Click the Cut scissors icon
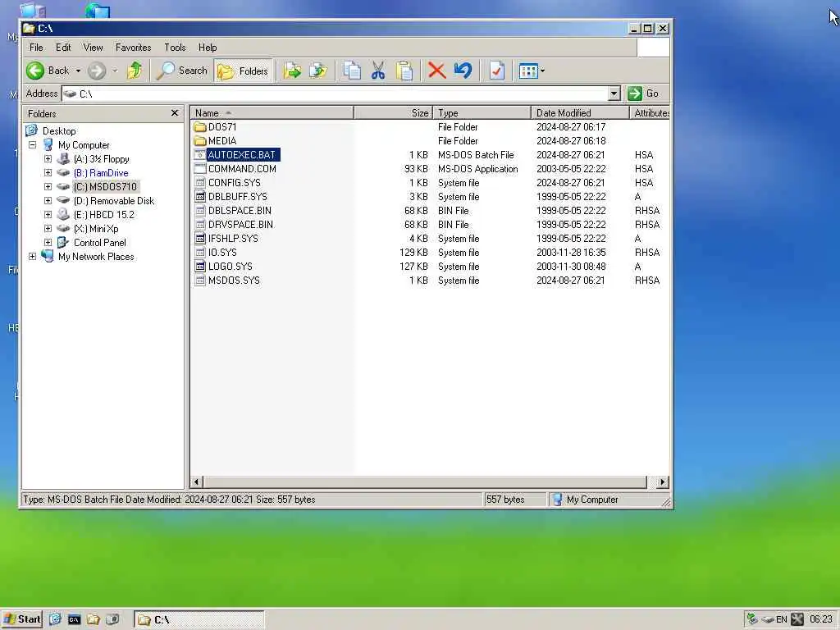This screenshot has height=630, width=840. point(378,71)
